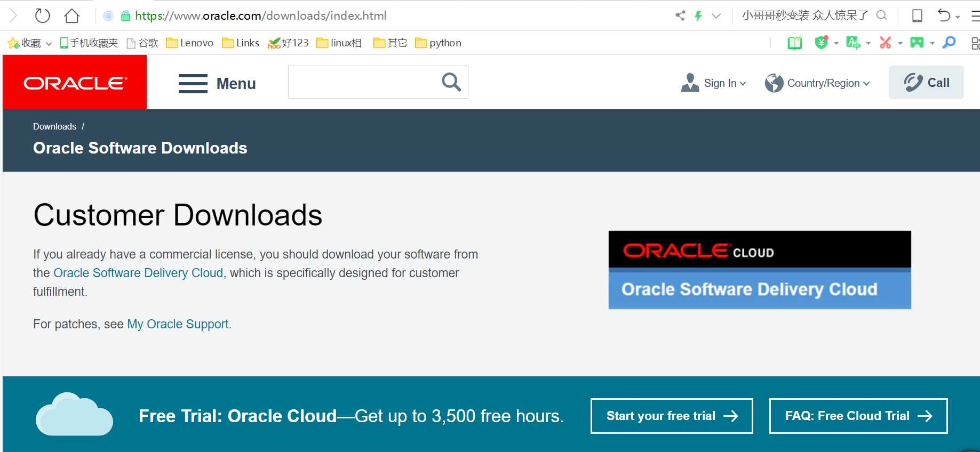This screenshot has width=980, height=452.
Task: Click the blue magnifier find icon in toolbar
Action: pyautogui.click(x=949, y=43)
